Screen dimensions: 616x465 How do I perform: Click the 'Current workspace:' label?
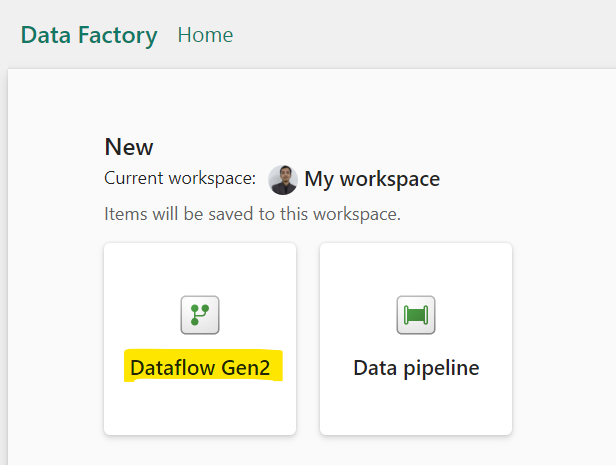pyautogui.click(x=180, y=178)
